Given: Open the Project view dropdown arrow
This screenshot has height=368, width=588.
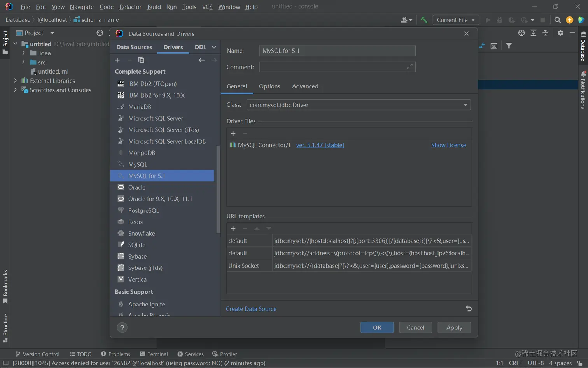Looking at the screenshot, I should tap(52, 33).
